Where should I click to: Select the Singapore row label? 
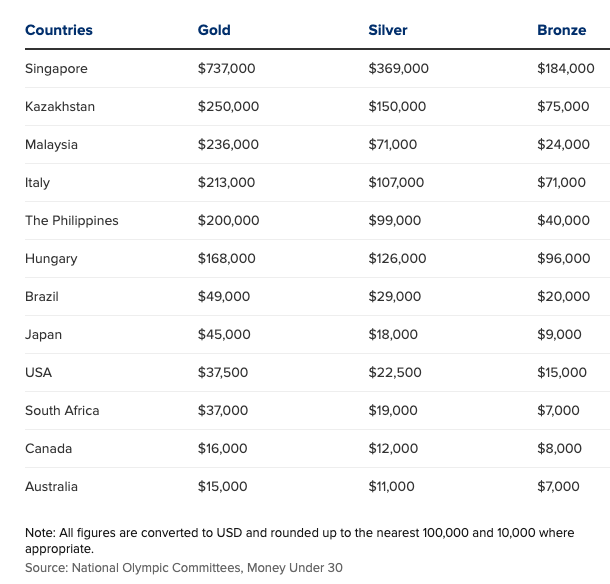[x=56, y=69]
